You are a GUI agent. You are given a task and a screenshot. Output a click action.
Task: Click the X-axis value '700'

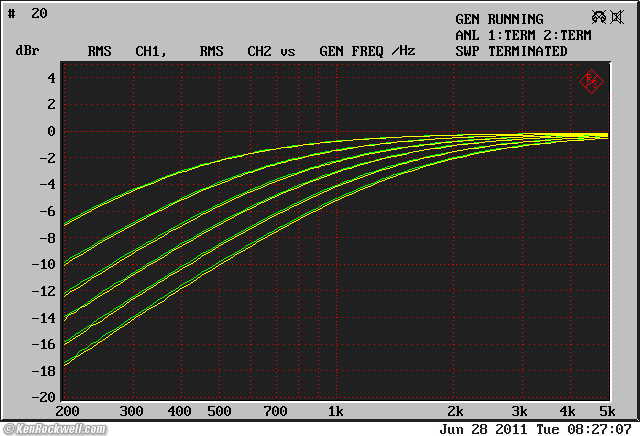276,411
